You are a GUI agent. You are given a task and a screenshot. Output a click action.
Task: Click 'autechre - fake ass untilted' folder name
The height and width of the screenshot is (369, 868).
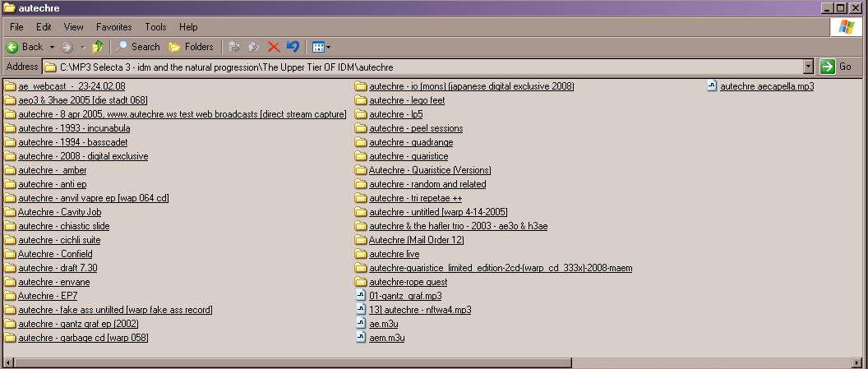pos(115,310)
